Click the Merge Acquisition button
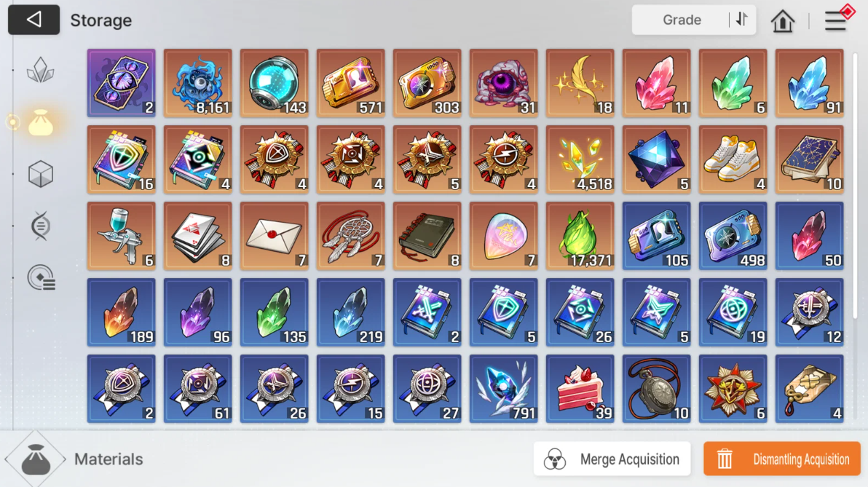Image resolution: width=868 pixels, height=487 pixels. [612, 459]
